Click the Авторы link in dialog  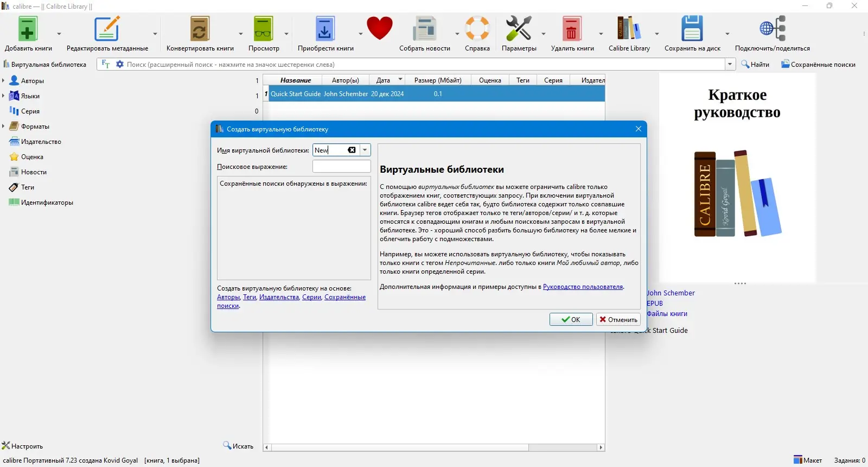(228, 297)
